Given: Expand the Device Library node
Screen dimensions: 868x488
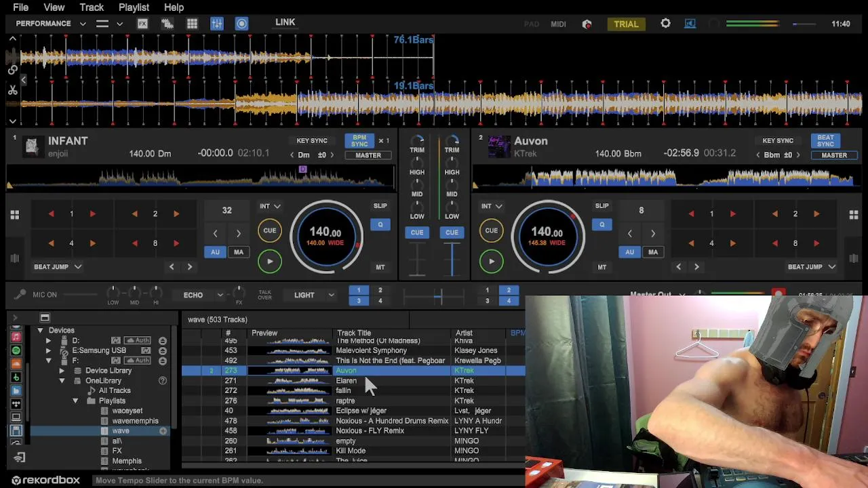Looking at the screenshot, I should [62, 371].
